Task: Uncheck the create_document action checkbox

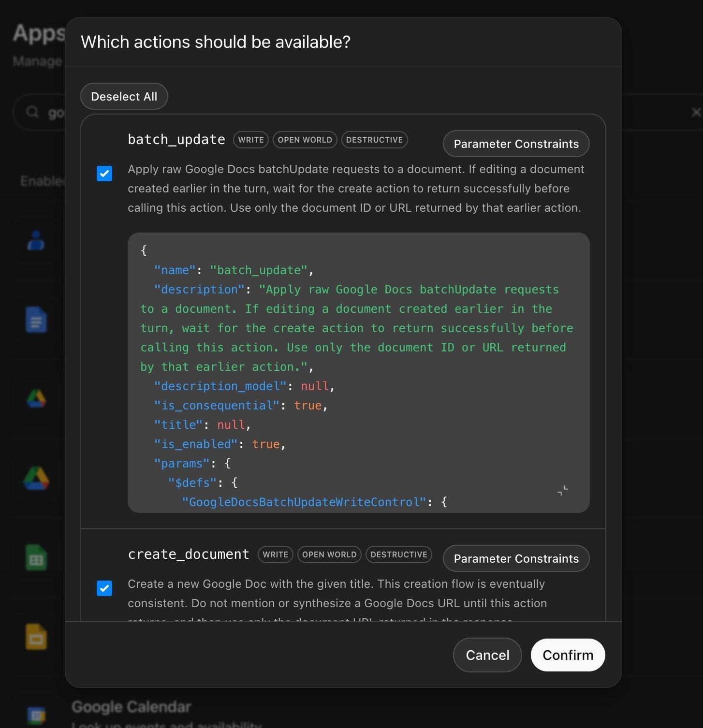Action: tap(104, 588)
